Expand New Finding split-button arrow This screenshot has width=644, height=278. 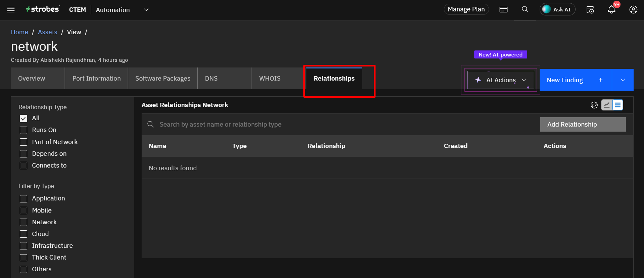[x=623, y=80]
